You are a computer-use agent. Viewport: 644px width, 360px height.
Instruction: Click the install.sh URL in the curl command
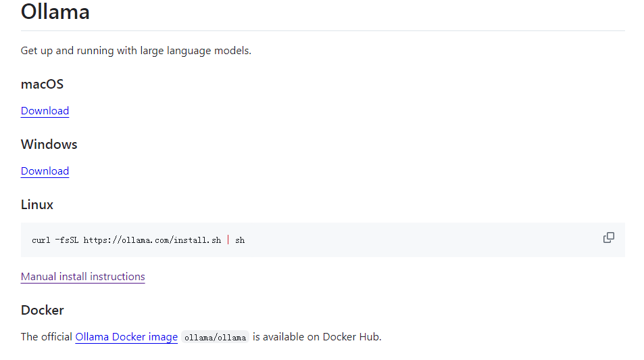tap(152, 240)
